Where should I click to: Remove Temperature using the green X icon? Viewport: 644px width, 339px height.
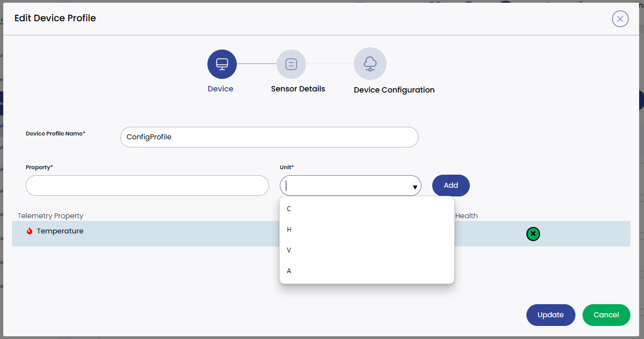532,234
